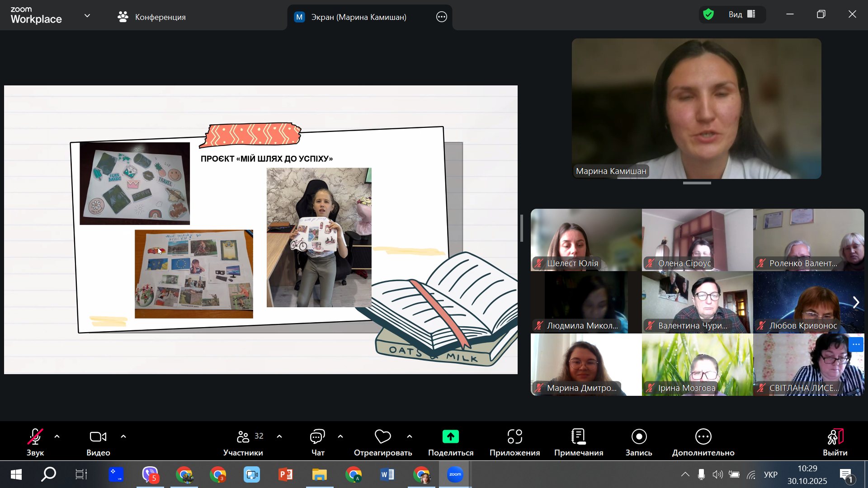Click the green Share screen icon
Image resolution: width=868 pixels, height=488 pixels.
(x=450, y=437)
